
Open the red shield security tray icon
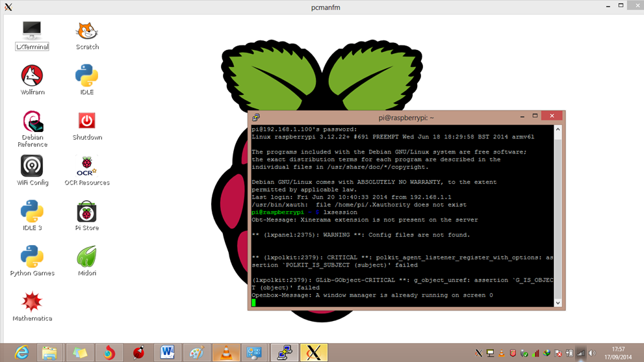(x=513, y=353)
